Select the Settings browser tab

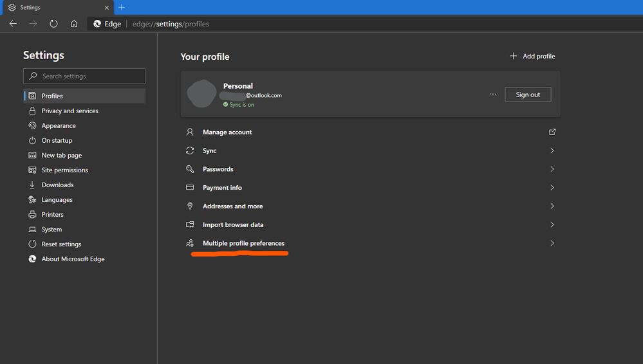[57, 7]
